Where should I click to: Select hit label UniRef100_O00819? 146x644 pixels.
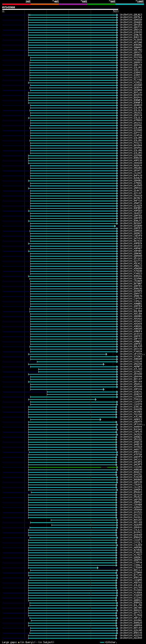[x=131, y=447]
